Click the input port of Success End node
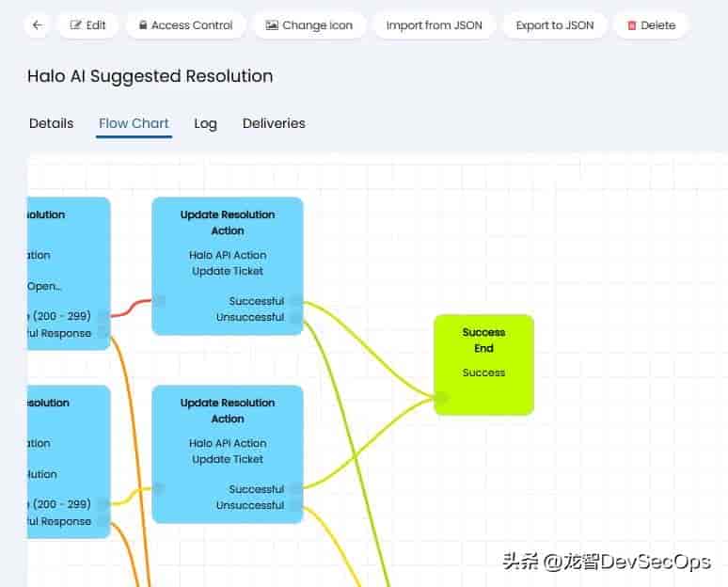This screenshot has height=587, width=728. 441,398
